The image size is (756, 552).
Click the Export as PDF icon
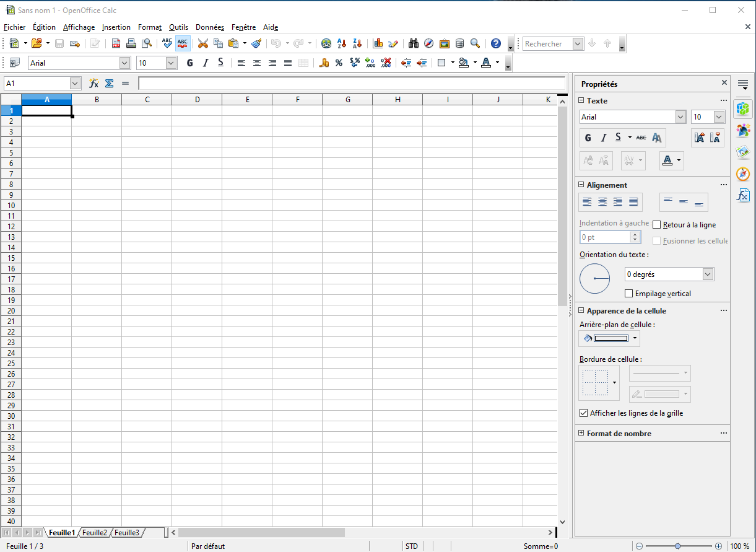[116, 43]
